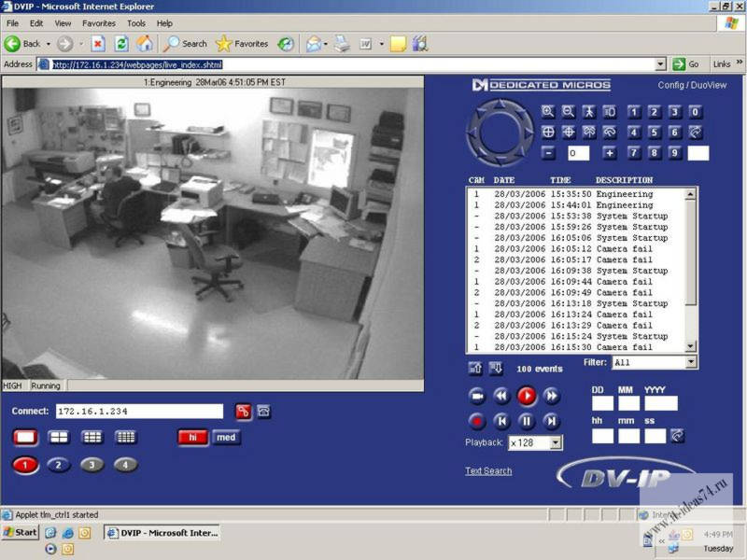747x560 pixels.
Task: Click the zoom in camera icon
Action: click(548, 111)
